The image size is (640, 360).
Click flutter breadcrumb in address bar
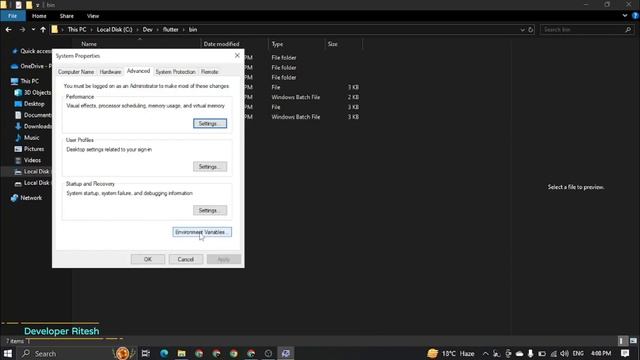coord(171,29)
